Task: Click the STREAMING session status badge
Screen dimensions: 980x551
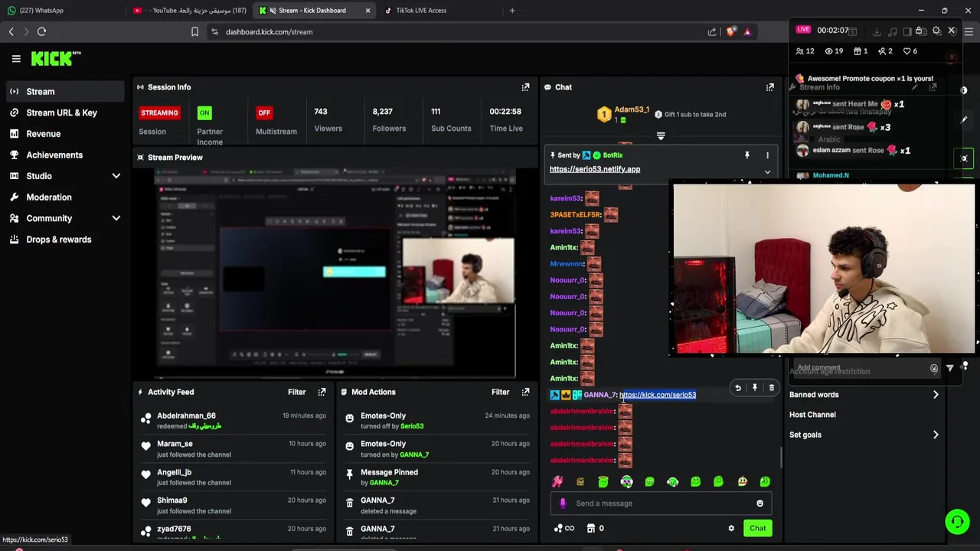Action: [159, 112]
